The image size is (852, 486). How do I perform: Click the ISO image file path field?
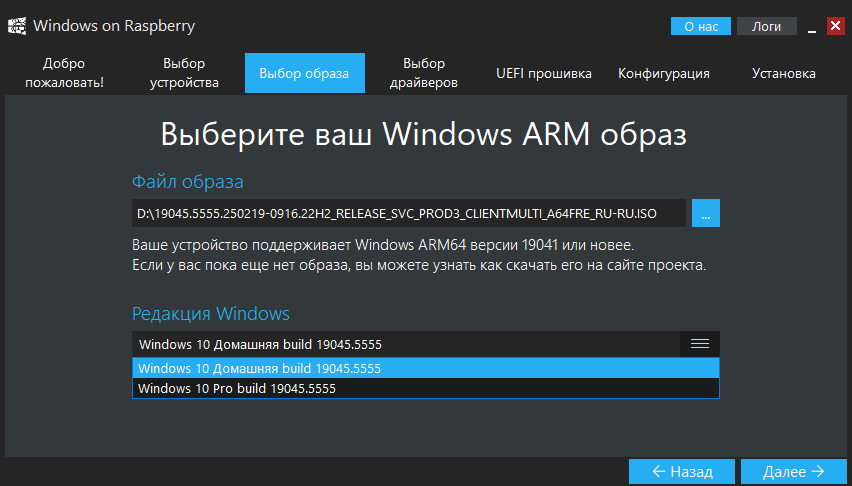(408, 214)
